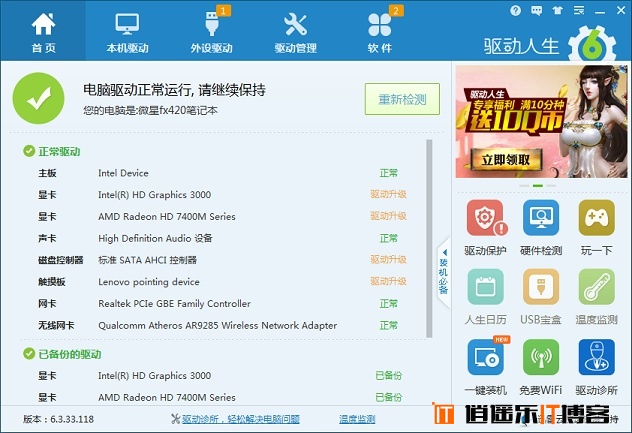Go to 驱动管理 tab
Screen dimensions: 632x433
295,32
